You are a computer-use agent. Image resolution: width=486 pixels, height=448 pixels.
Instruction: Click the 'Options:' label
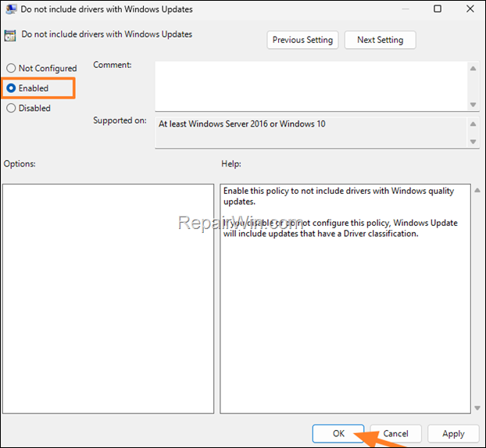coord(20,164)
